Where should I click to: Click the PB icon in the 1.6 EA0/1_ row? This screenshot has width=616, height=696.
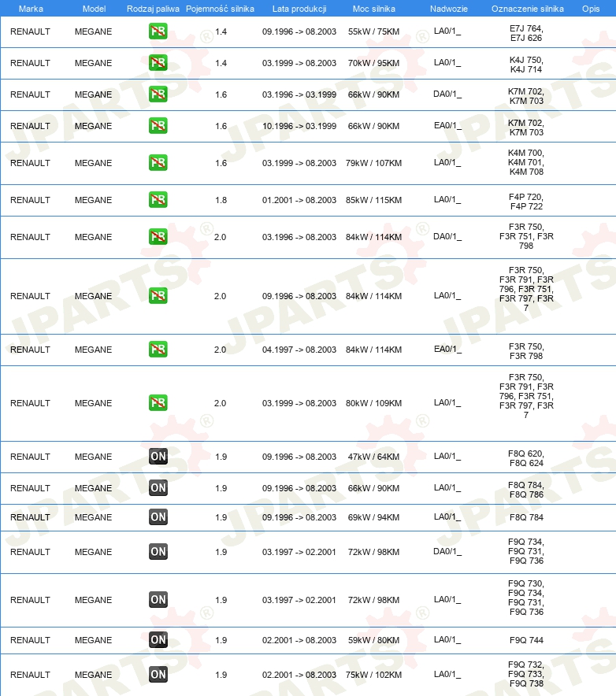(158, 126)
